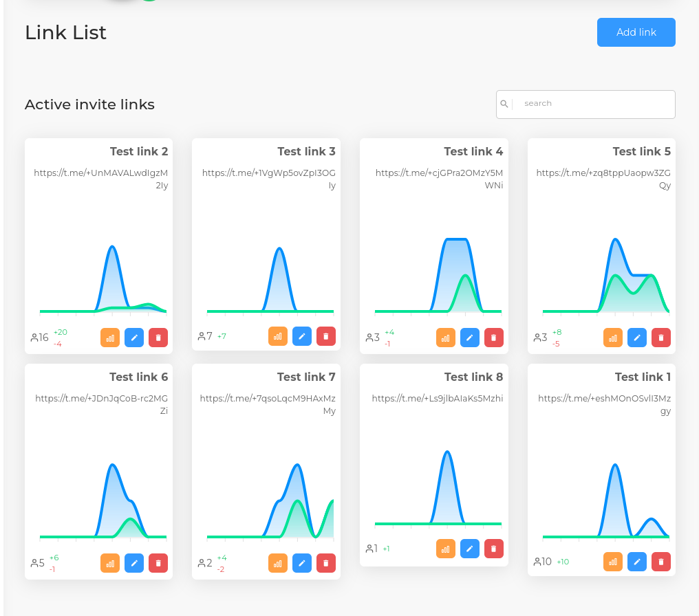The width and height of the screenshot is (699, 616).
Task: Delete Test link 7
Action: tap(326, 563)
